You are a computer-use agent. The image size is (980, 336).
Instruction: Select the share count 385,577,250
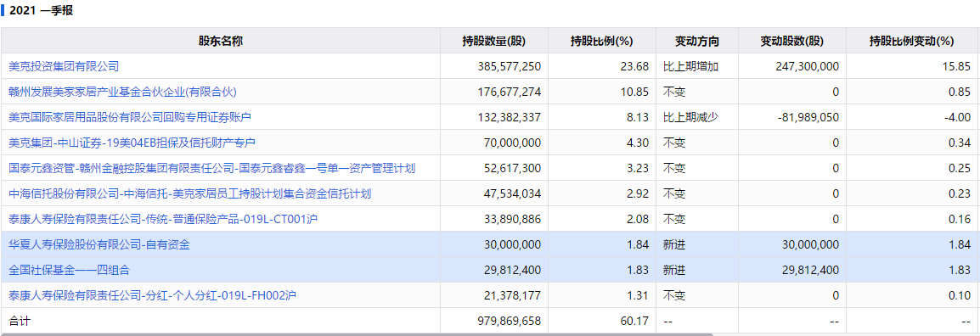coord(509,65)
